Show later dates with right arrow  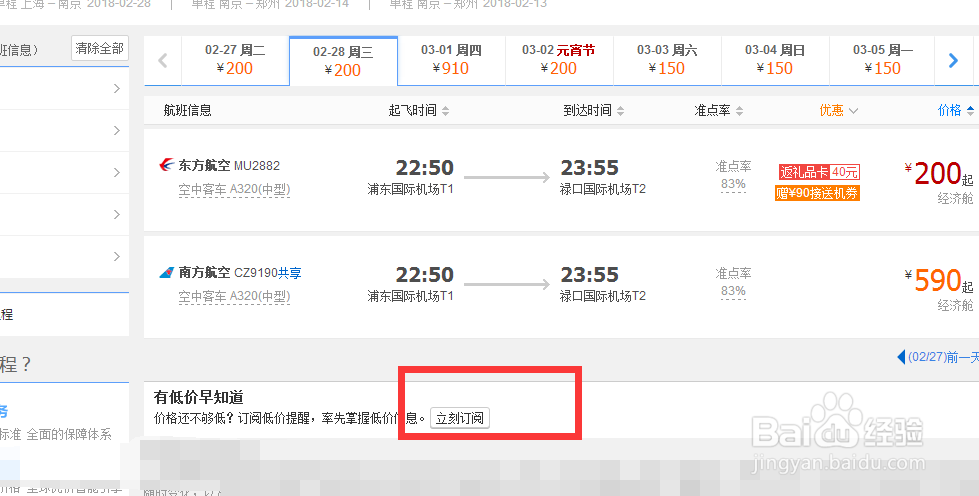953,61
